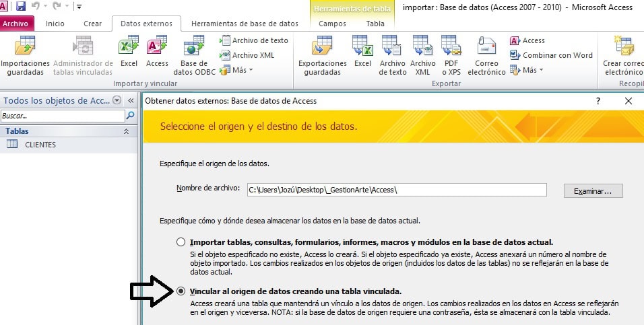Screen dimensions: 644x325
Task: Undo with quick access toolbar arrow
Action: coord(35,6)
